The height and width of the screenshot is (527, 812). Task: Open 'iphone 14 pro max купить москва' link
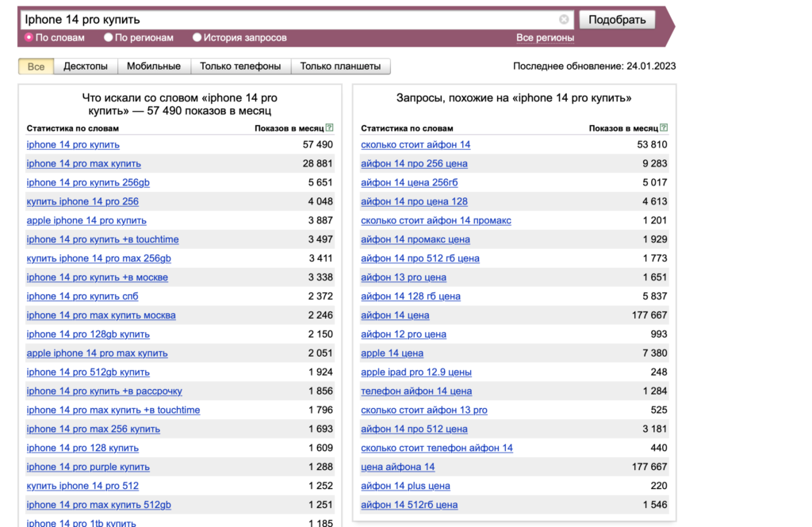(101, 315)
